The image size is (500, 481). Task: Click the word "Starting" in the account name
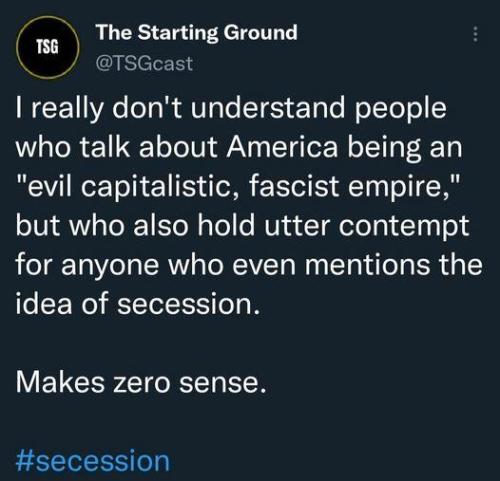point(178,33)
